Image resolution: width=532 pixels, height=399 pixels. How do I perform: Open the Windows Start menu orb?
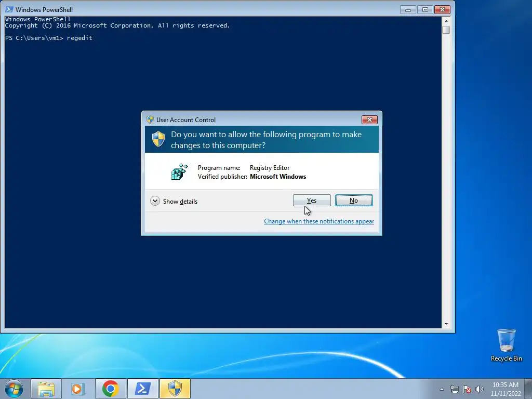[14, 389]
